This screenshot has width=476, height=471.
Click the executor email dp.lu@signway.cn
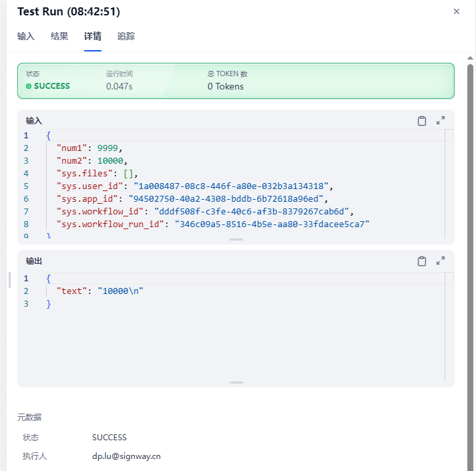126,456
